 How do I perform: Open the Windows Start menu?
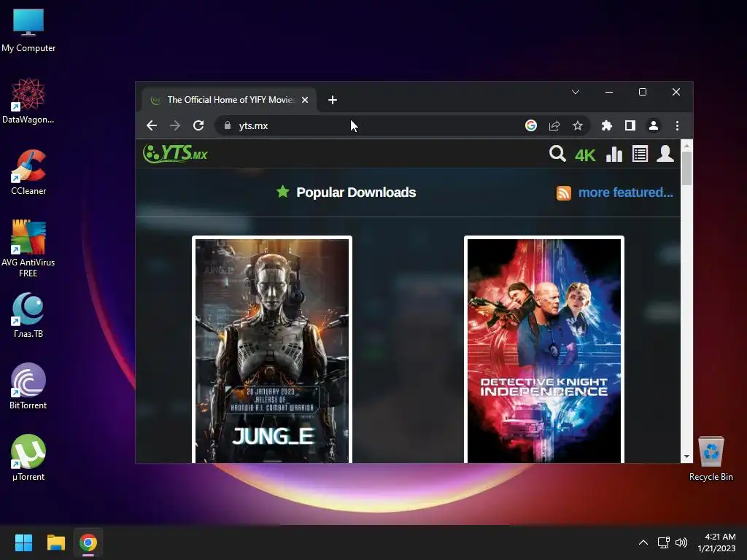(23, 542)
